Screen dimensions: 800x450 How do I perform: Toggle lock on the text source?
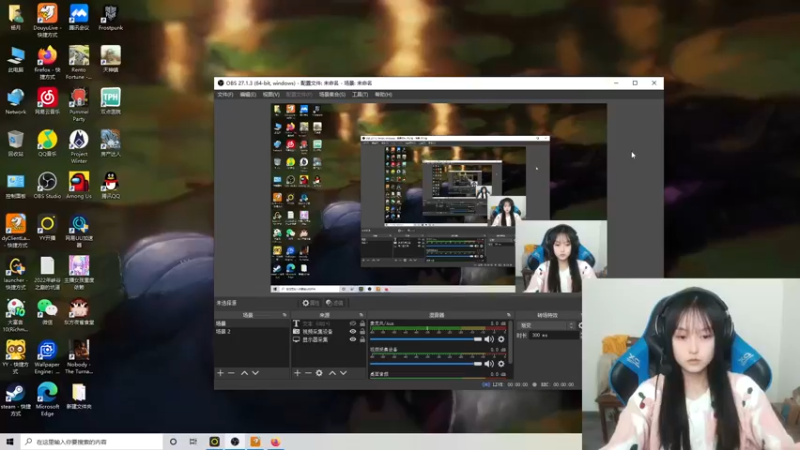(x=362, y=323)
